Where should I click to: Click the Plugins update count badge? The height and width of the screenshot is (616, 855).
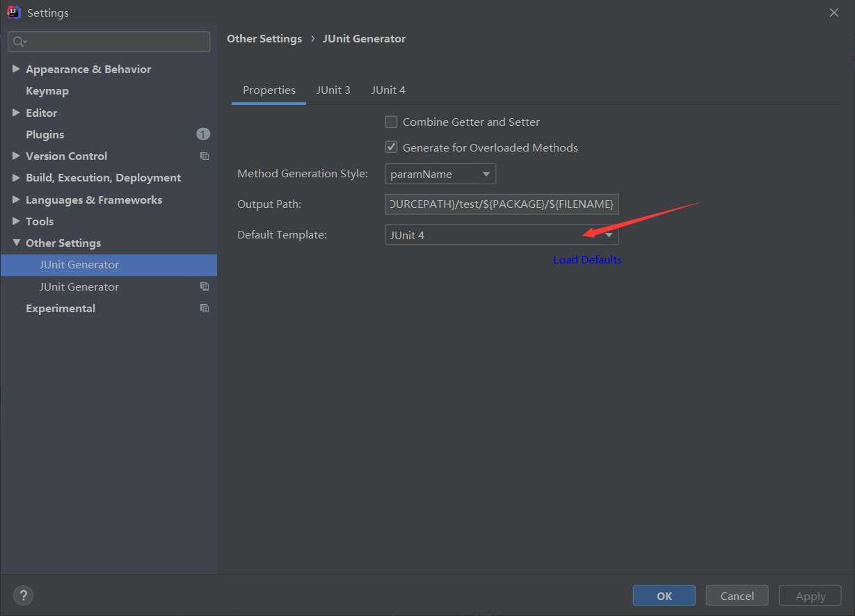pyautogui.click(x=203, y=134)
